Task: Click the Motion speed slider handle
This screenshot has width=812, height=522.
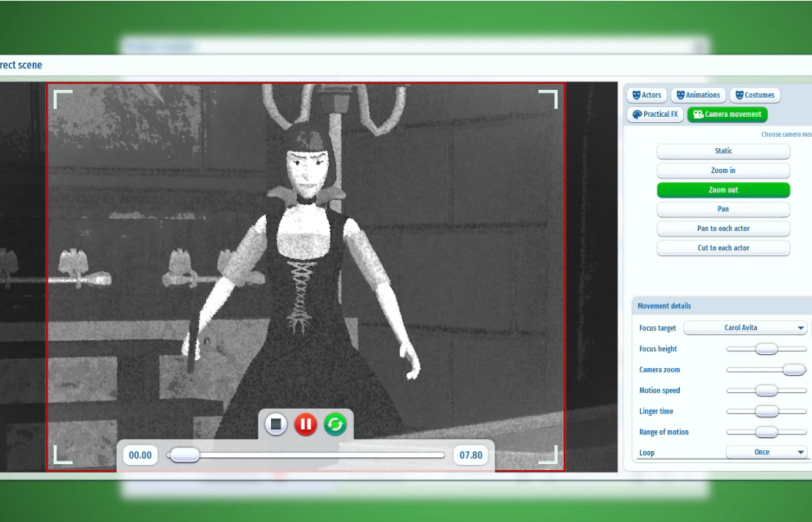Action: [x=766, y=390]
